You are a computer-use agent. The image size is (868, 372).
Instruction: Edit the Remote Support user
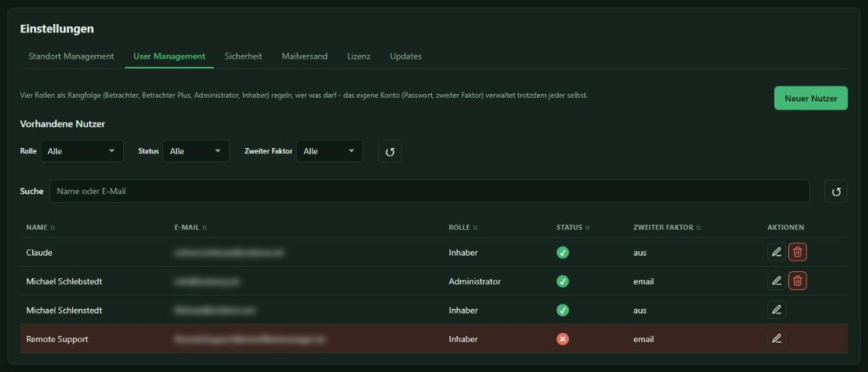776,339
